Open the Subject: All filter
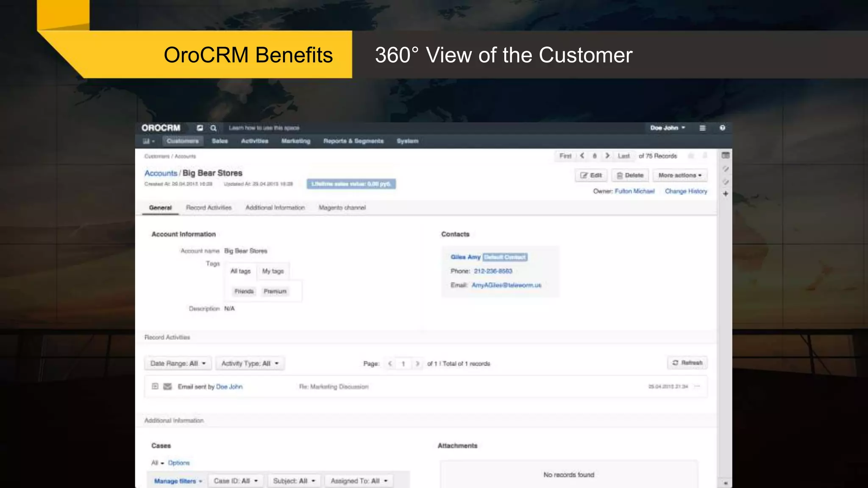The height and width of the screenshot is (488, 868). (x=294, y=481)
